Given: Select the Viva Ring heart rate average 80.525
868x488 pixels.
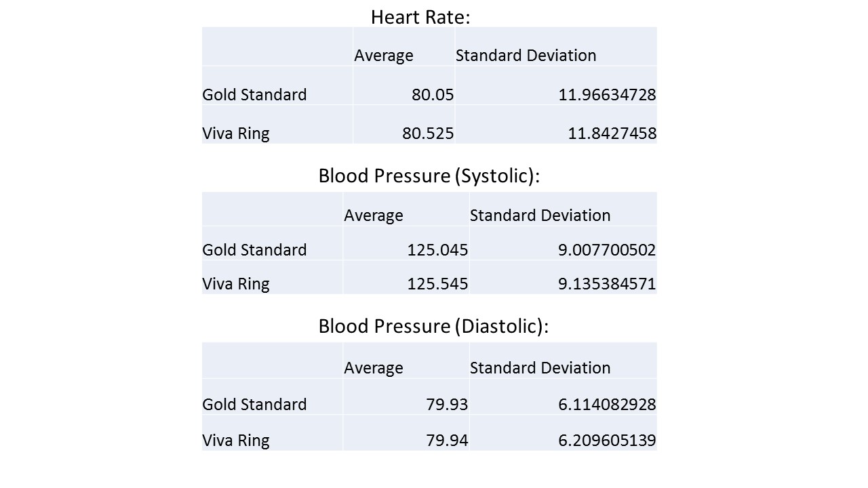Looking at the screenshot, I should 427,133.
